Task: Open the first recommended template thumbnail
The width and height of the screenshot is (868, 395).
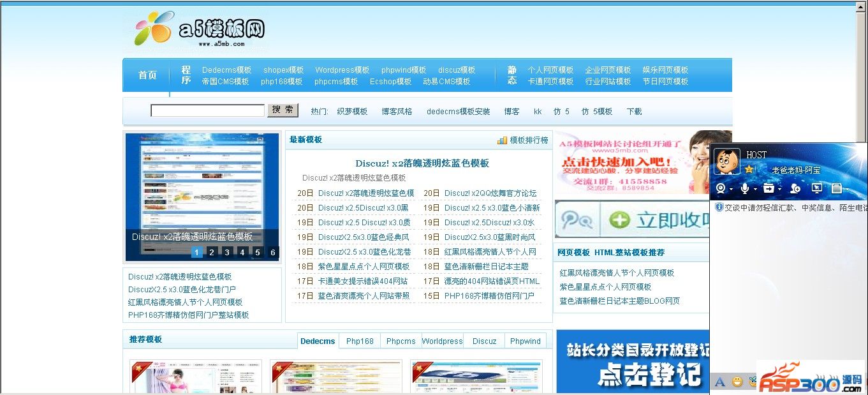Action: pos(196,376)
